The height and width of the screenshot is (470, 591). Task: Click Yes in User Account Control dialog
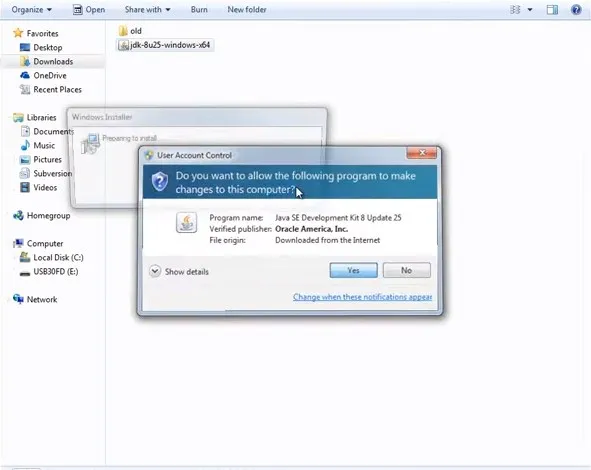[x=353, y=270]
